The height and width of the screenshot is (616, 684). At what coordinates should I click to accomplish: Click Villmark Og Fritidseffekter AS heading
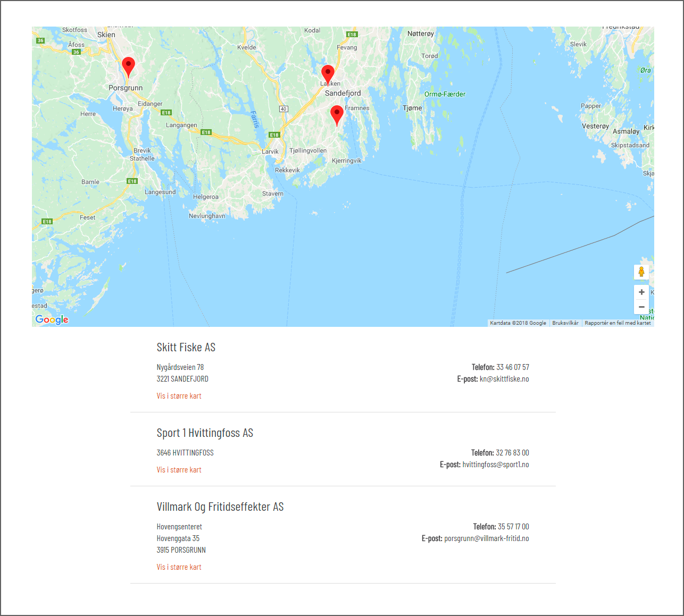220,507
